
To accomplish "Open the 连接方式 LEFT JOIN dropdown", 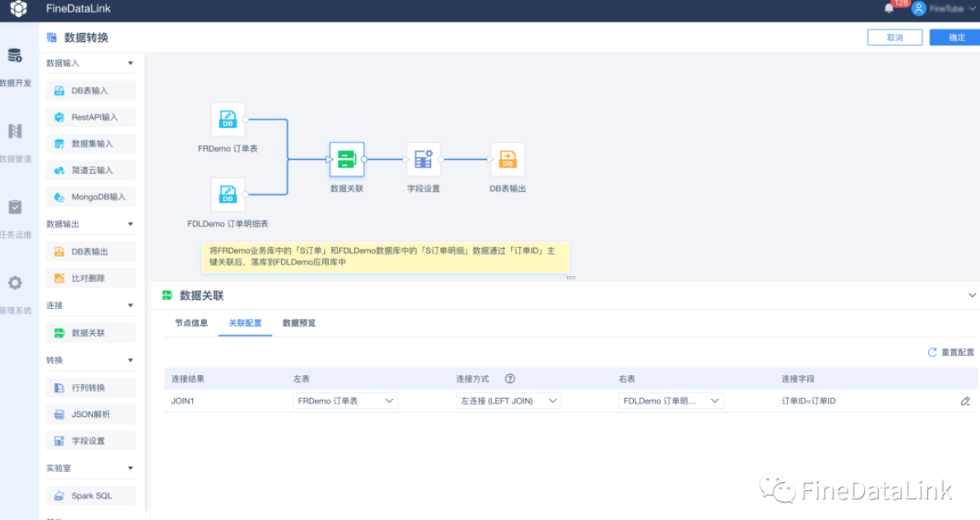I will (508, 401).
